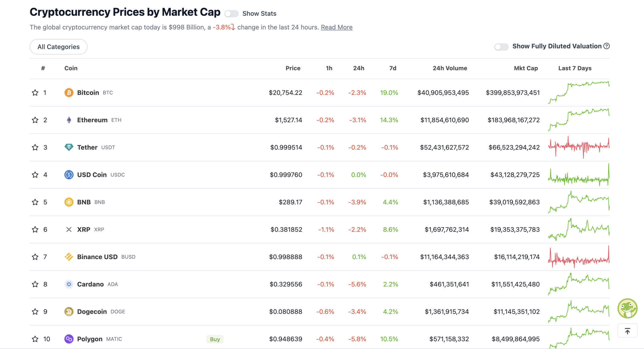Add USD Coin to favorites via star

coord(35,175)
